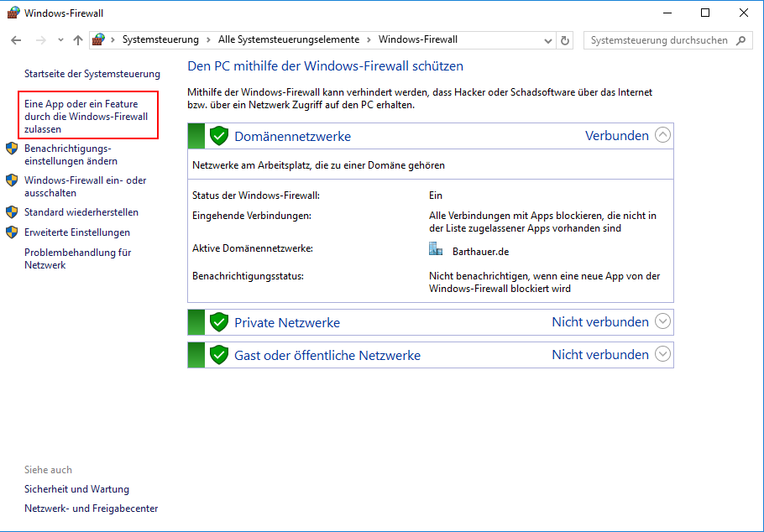Click the Domänennetzwerke heading

pyautogui.click(x=292, y=136)
